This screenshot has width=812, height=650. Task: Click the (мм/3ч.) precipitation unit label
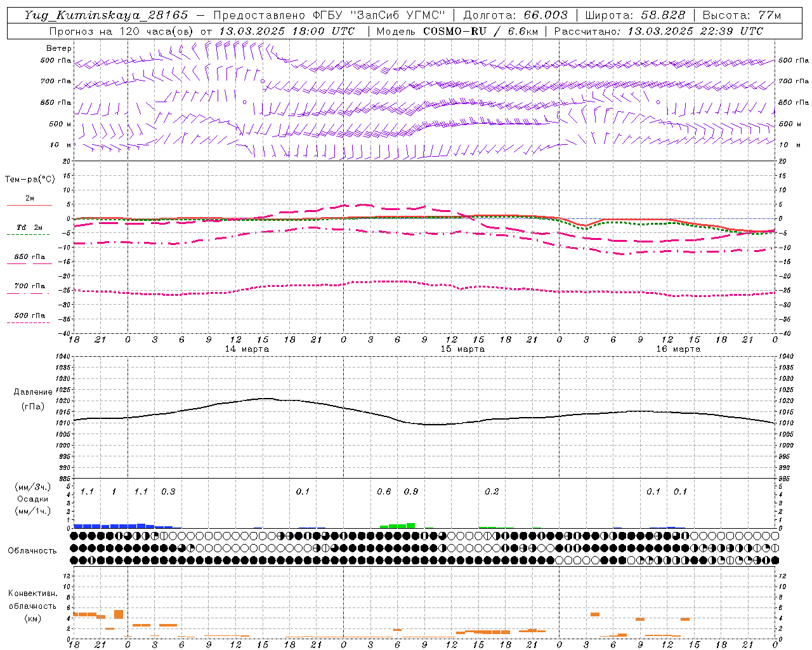tap(32, 487)
